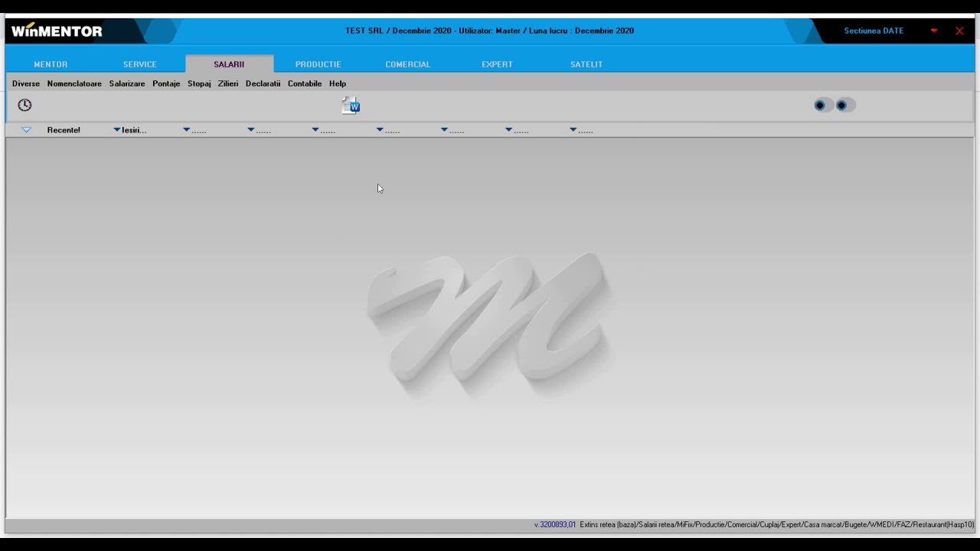Switch to the PRODUCTIE module tab
This screenshot has height=551, width=980.
point(318,64)
